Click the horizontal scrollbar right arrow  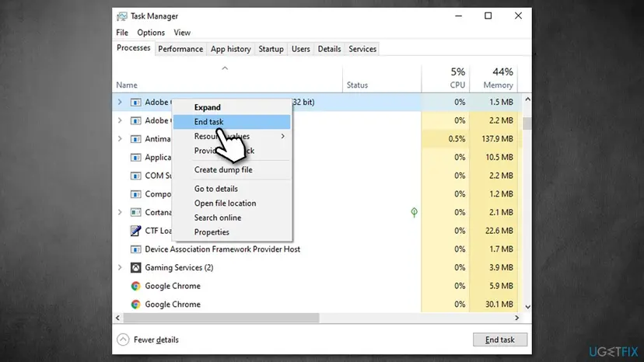click(516, 318)
